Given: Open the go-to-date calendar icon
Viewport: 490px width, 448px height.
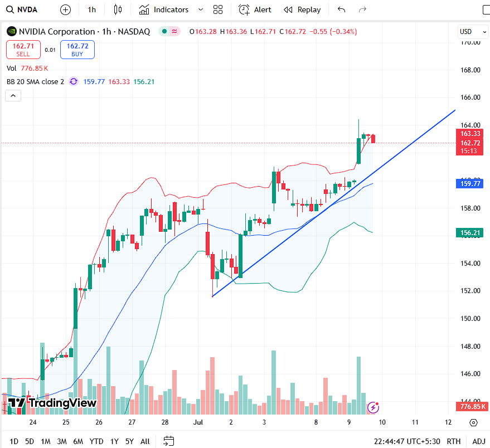Looking at the screenshot, I should coord(169,441).
